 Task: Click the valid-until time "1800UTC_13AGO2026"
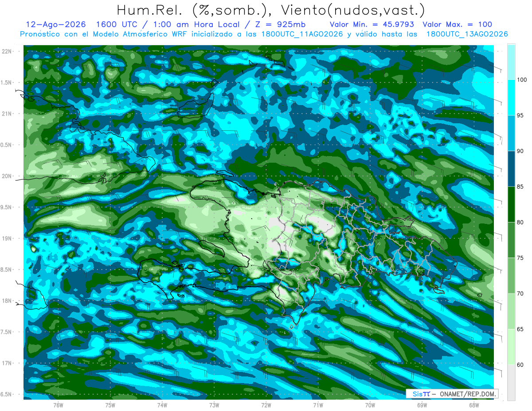click(467, 34)
